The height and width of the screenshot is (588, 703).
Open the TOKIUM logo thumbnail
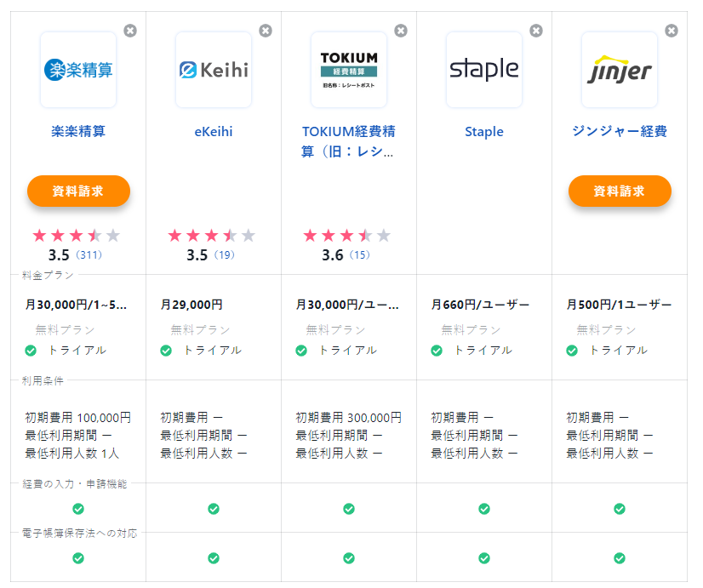pos(349,70)
